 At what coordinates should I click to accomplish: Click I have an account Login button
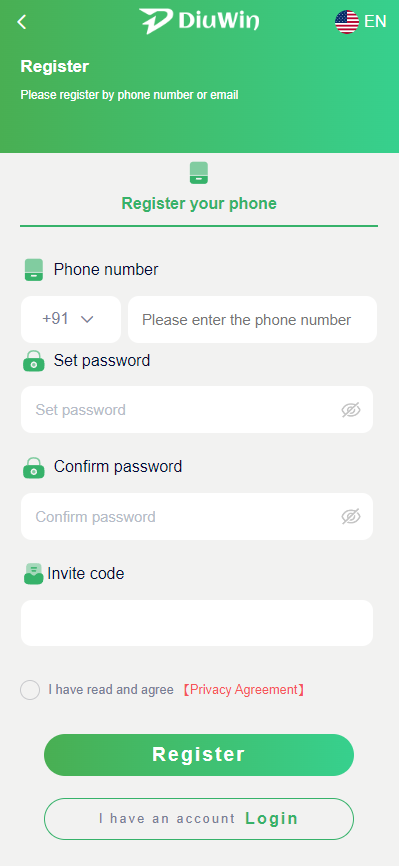pos(199,819)
